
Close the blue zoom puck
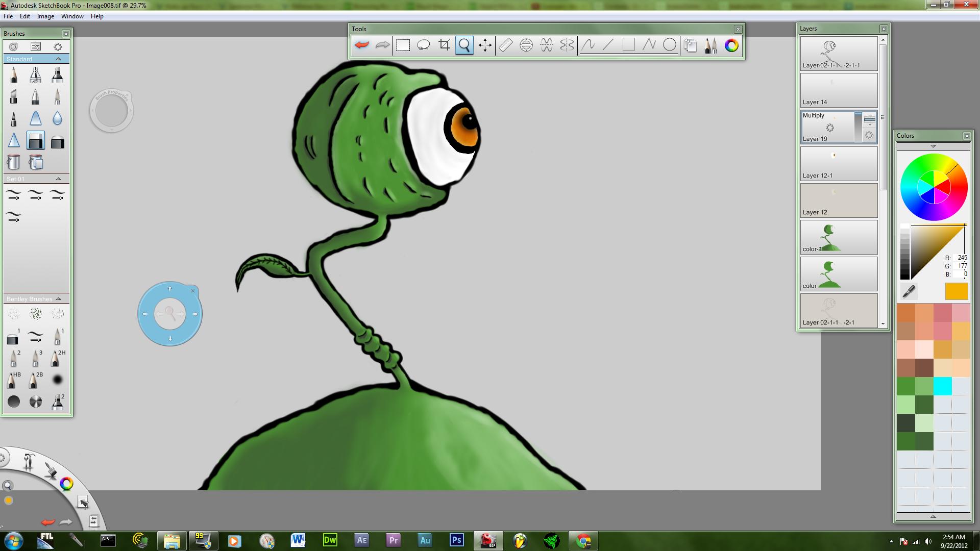193,291
